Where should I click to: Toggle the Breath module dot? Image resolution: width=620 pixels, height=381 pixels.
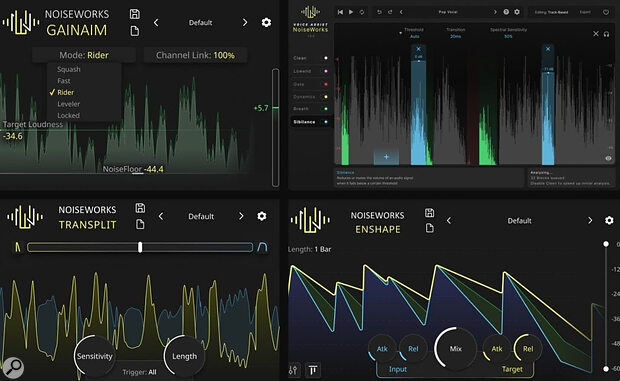[326, 109]
